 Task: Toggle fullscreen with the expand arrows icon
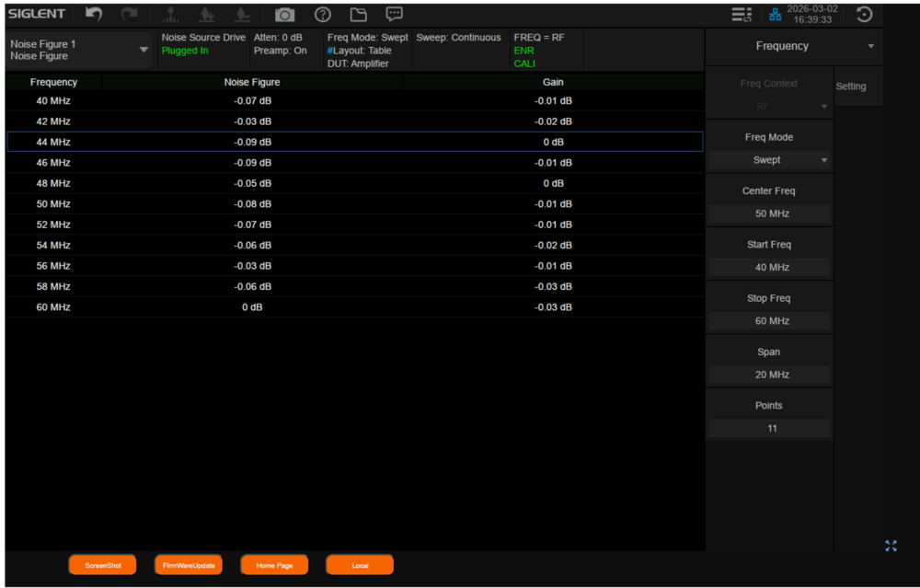click(891, 546)
